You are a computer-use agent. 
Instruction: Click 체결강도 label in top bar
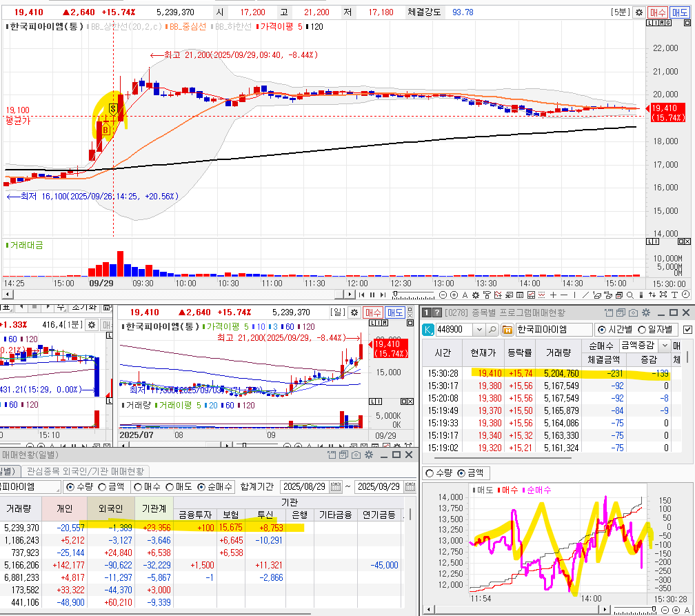click(424, 12)
